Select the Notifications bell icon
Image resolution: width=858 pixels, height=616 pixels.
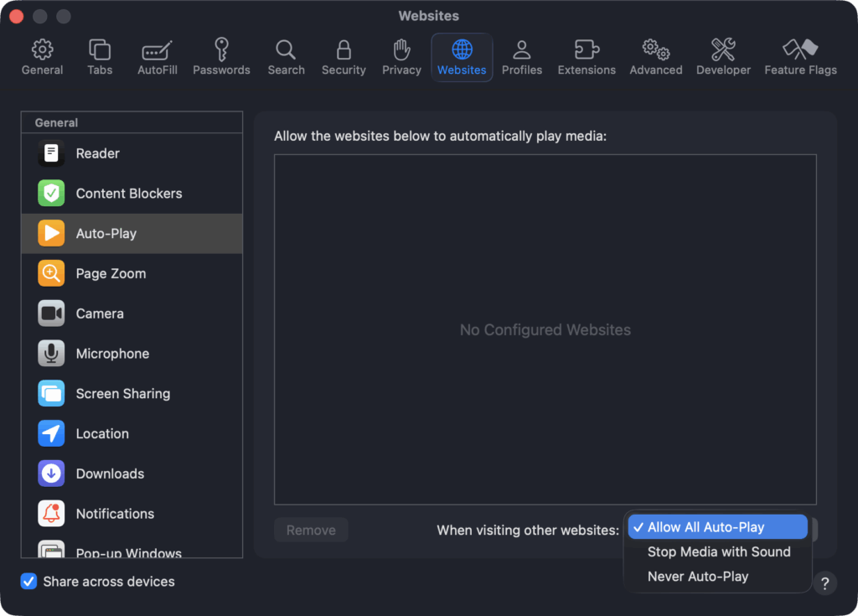point(51,514)
